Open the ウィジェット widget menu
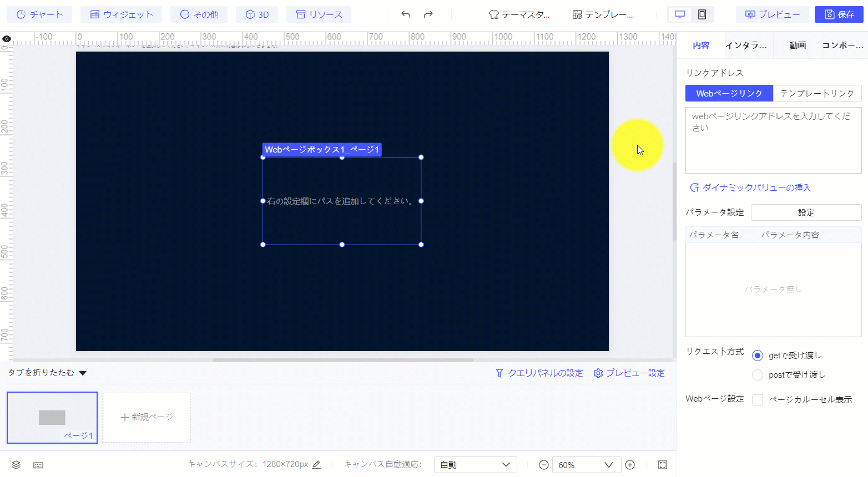This screenshot has width=868, height=477. click(x=121, y=14)
